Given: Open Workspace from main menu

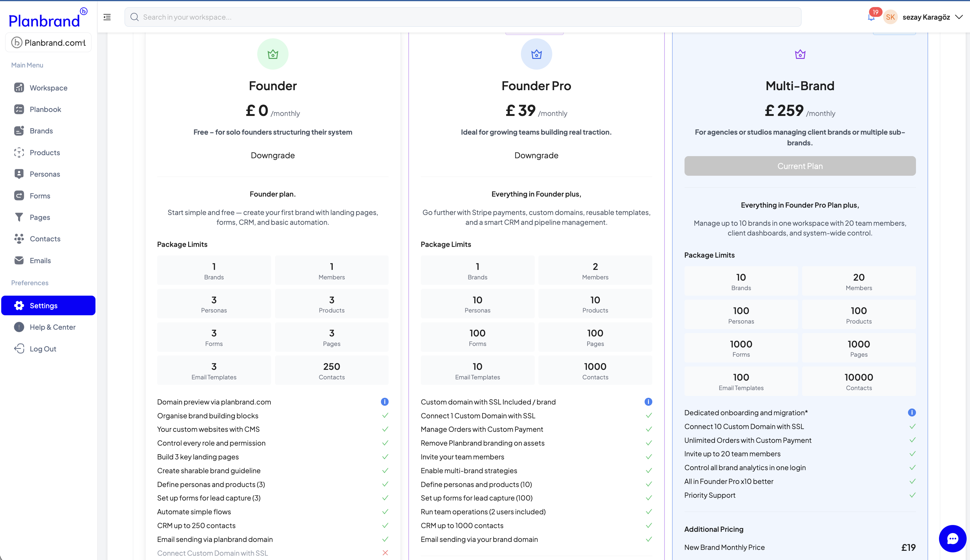Looking at the screenshot, I should (x=49, y=88).
